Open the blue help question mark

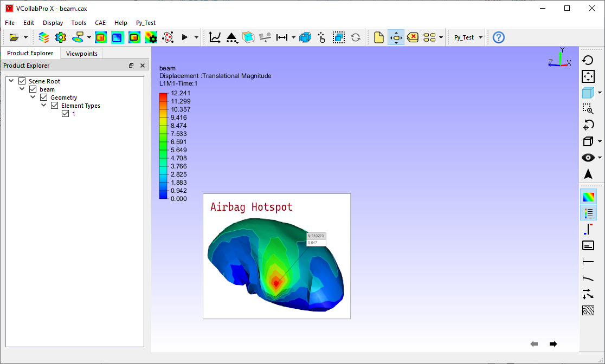point(499,37)
